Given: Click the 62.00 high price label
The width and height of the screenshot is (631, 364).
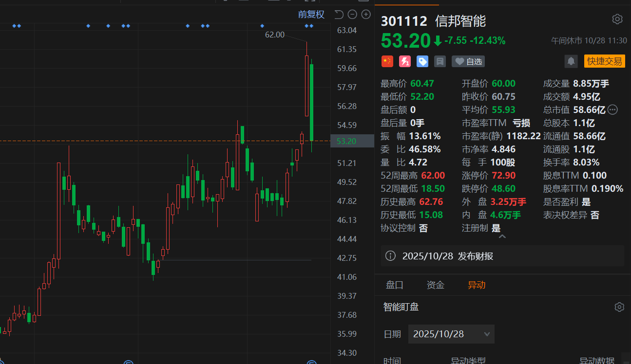Looking at the screenshot, I should [x=274, y=35].
